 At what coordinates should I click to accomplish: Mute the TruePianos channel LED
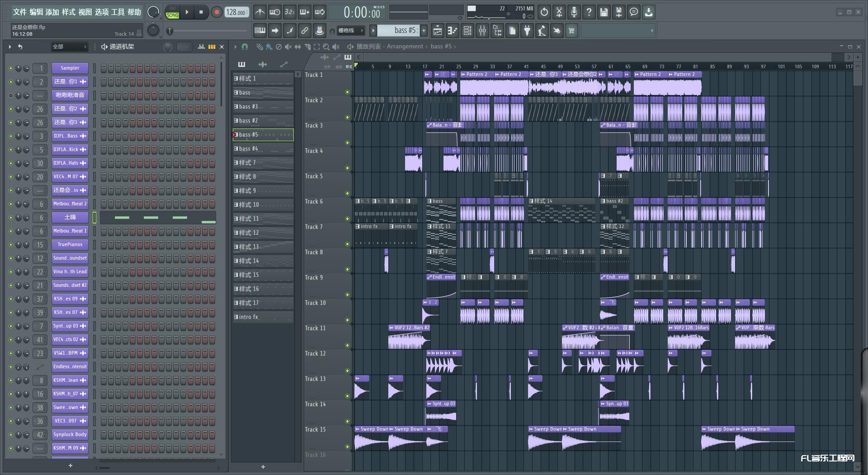[11, 245]
